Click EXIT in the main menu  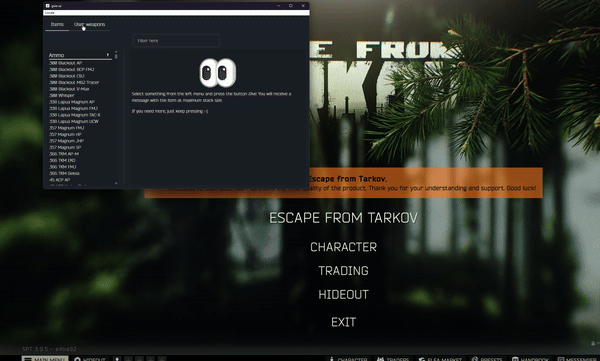(343, 322)
